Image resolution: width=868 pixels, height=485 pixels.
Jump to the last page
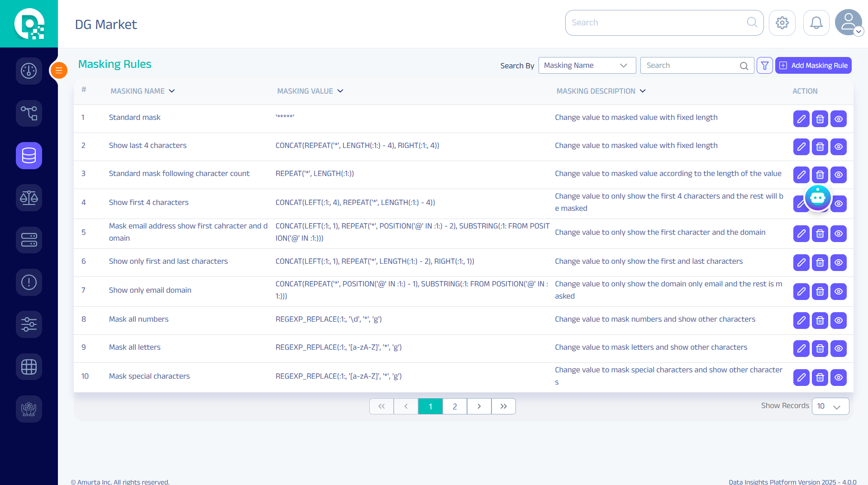(503, 406)
